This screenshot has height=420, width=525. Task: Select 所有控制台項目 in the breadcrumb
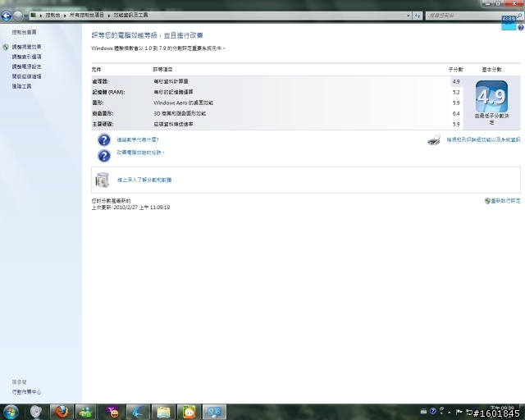click(x=87, y=15)
